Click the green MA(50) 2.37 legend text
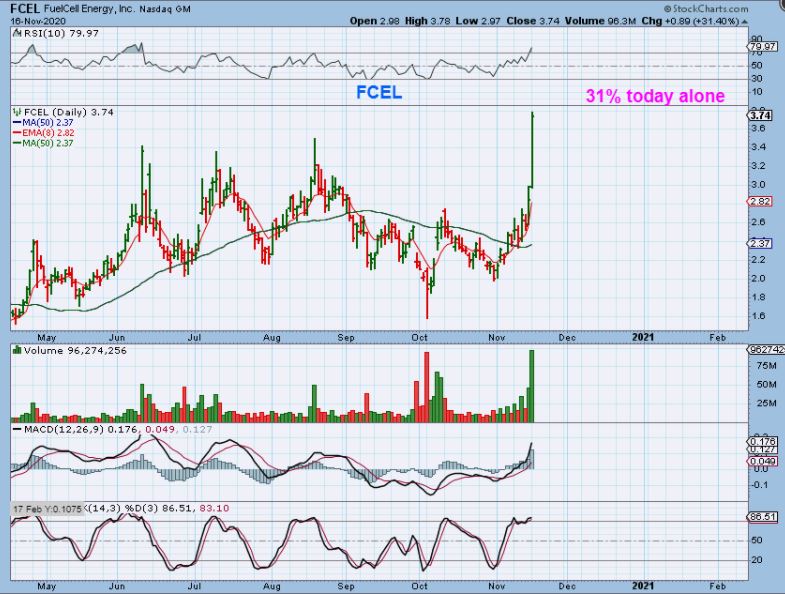This screenshot has height=594, width=785. tap(48, 143)
